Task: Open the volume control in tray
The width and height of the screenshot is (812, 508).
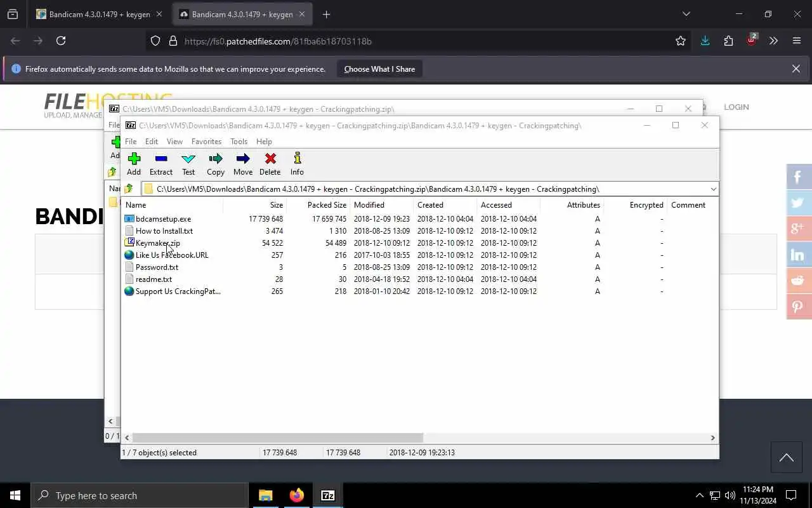Action: coord(730,495)
